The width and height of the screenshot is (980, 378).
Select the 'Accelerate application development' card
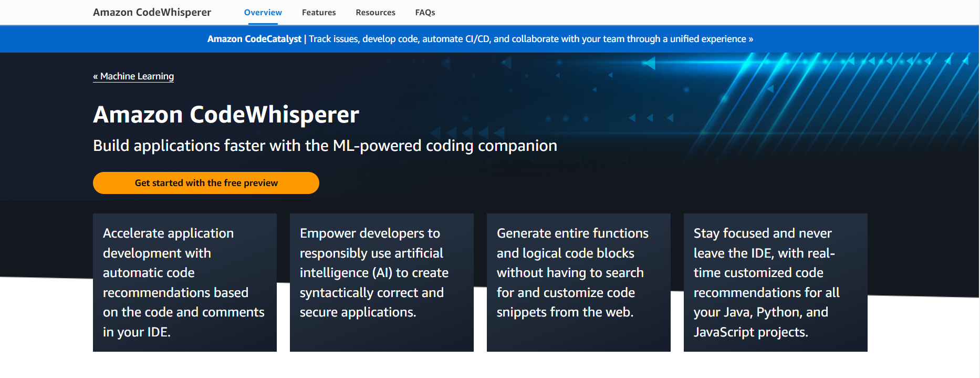[184, 282]
